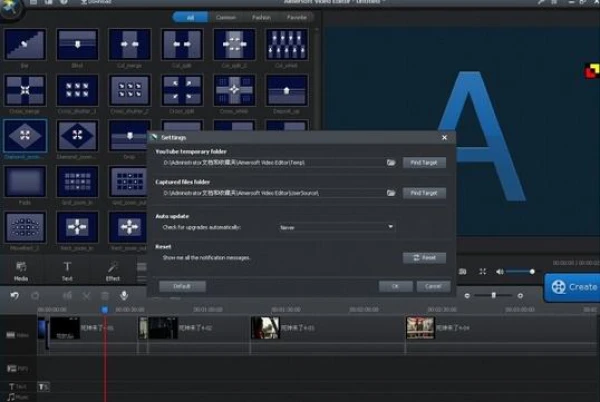This screenshot has height=402, width=600.
Task: Select the Drop transition thumbnail
Action: point(128,135)
